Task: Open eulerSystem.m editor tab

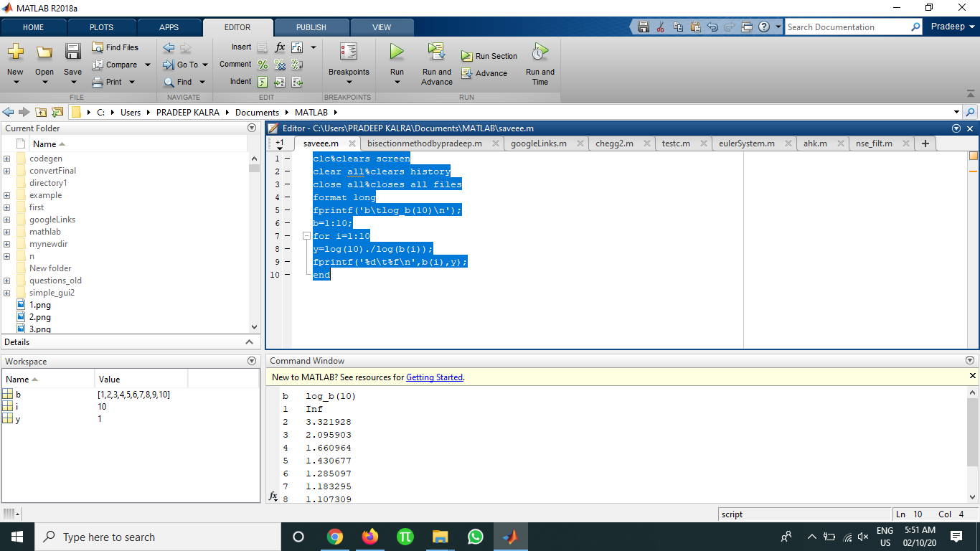Action: coord(746,143)
